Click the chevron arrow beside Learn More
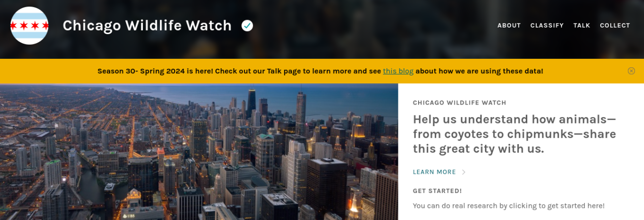Image resolution: width=644 pixels, height=220 pixels. tap(464, 172)
